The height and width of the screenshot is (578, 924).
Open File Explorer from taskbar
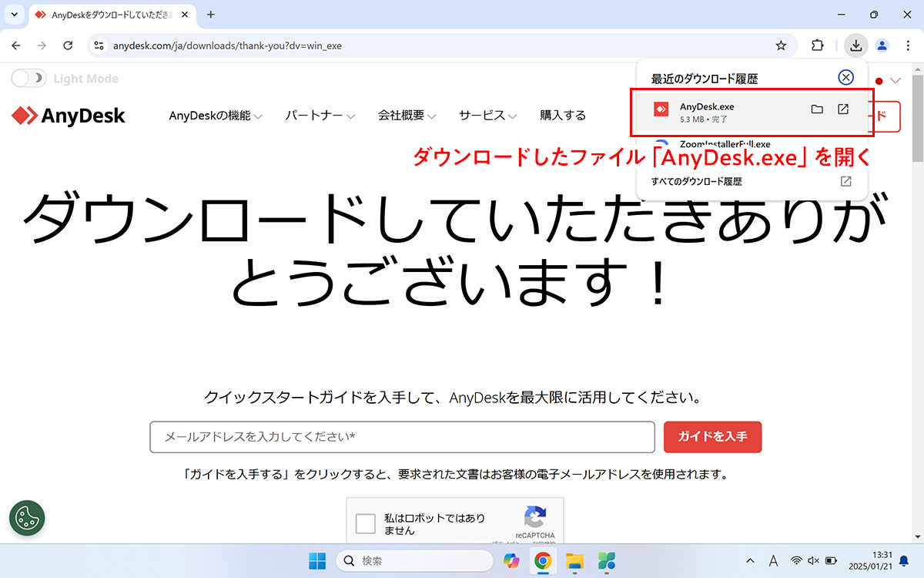point(574,560)
